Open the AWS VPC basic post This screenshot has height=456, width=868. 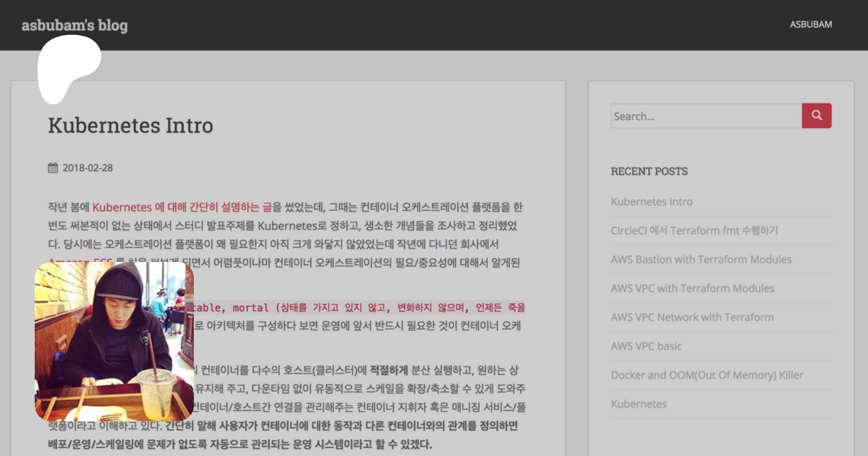tap(646, 346)
